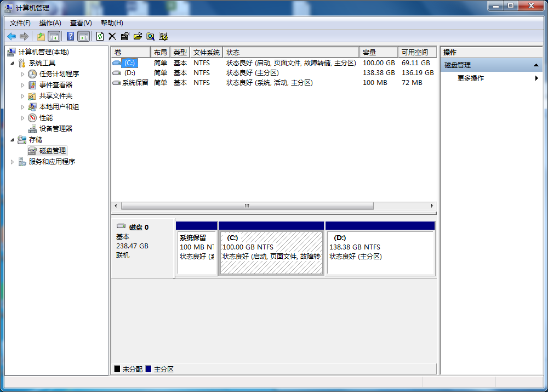Expand the 性能 node
548x392 pixels.
[22, 118]
